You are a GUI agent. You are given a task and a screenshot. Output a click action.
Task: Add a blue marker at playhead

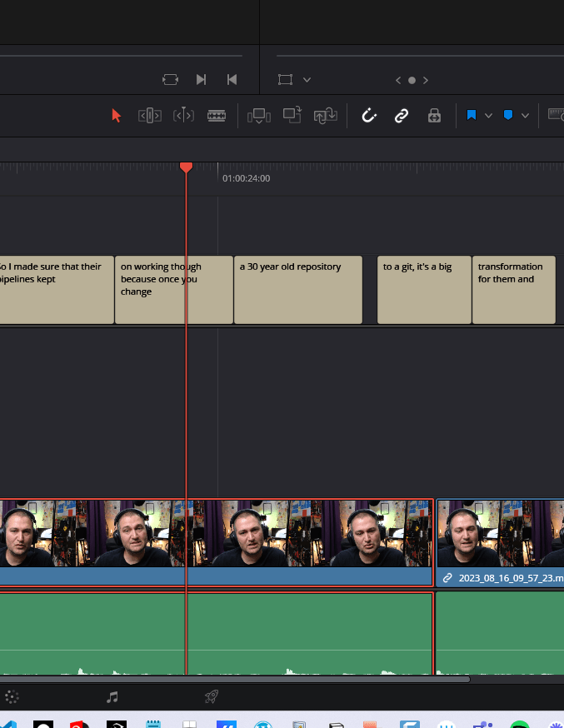tap(508, 115)
